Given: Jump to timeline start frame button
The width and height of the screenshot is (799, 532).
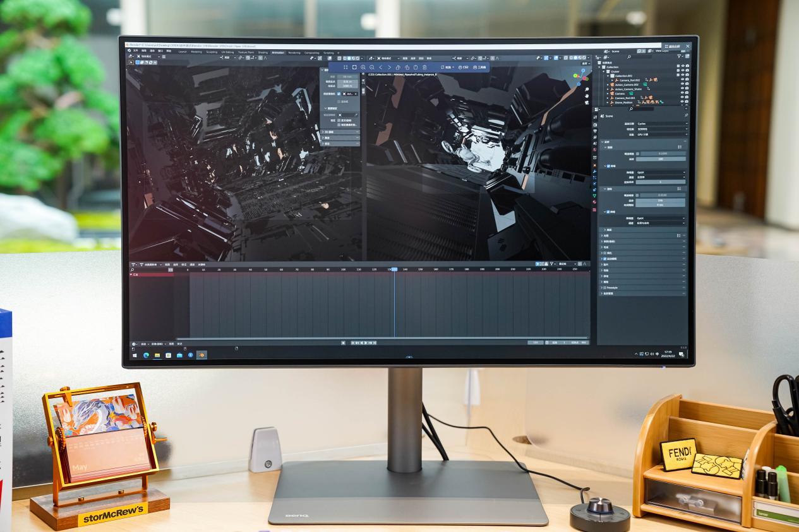Looking at the screenshot, I should (x=352, y=343).
